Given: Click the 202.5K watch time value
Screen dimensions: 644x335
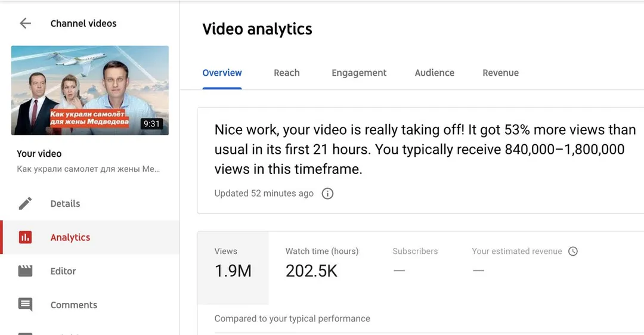Looking at the screenshot, I should (x=311, y=271).
